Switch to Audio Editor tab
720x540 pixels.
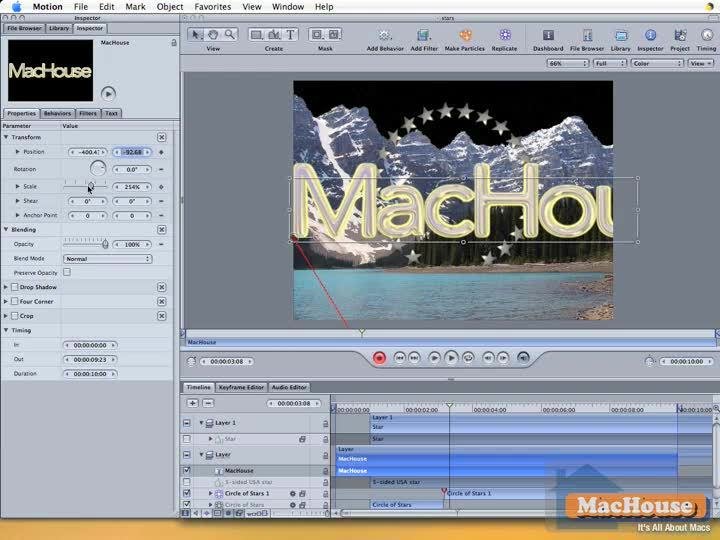coord(289,387)
